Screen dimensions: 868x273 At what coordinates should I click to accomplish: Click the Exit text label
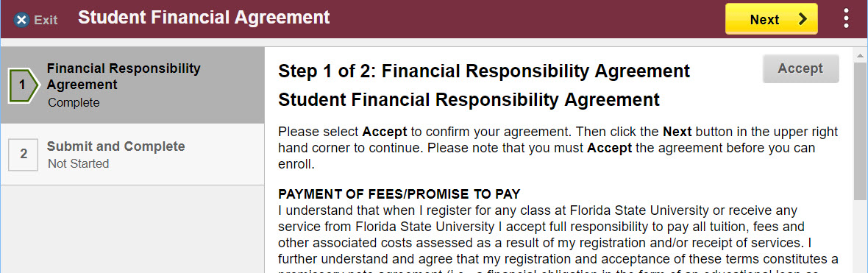tap(46, 21)
